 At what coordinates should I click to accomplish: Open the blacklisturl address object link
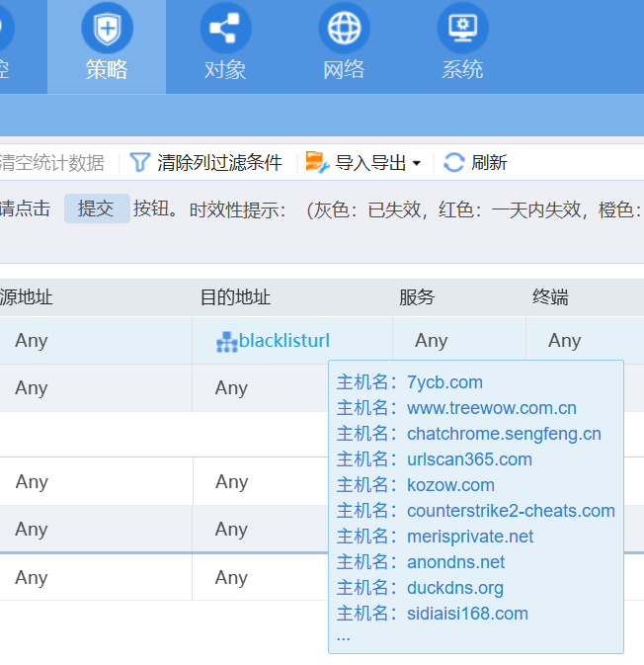click(284, 341)
